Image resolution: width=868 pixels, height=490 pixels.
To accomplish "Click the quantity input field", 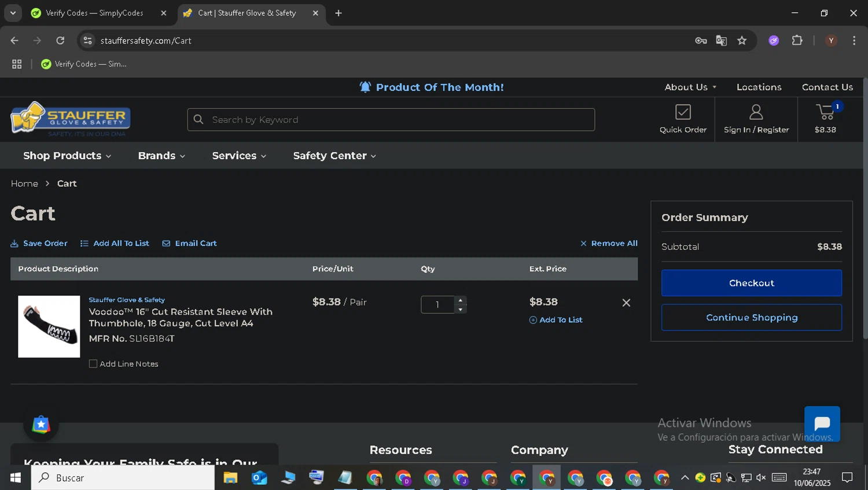I will [x=437, y=305].
